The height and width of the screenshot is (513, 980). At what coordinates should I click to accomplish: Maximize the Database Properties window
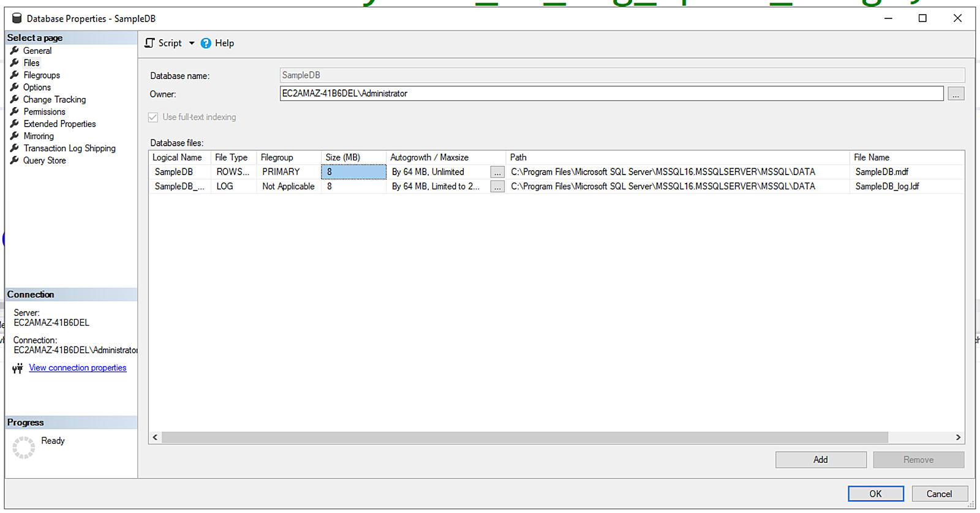coord(922,18)
